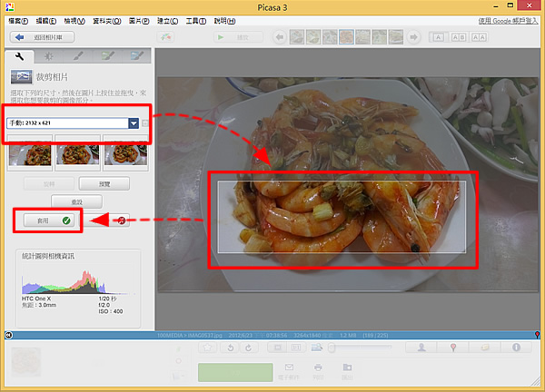
Task: Click the Google account sign-in link
Action: point(510,20)
